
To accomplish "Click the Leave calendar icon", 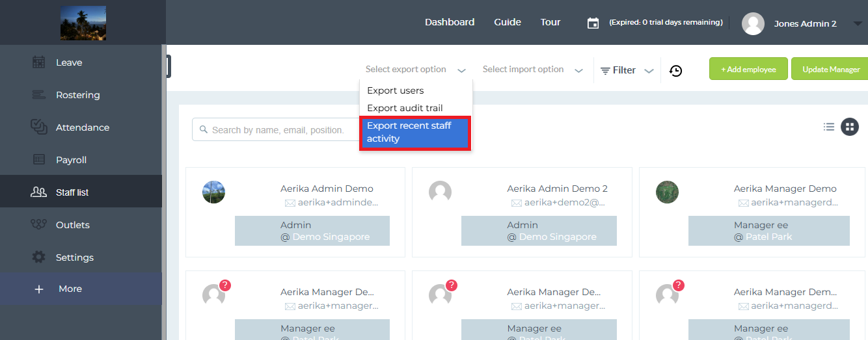I will click(39, 62).
